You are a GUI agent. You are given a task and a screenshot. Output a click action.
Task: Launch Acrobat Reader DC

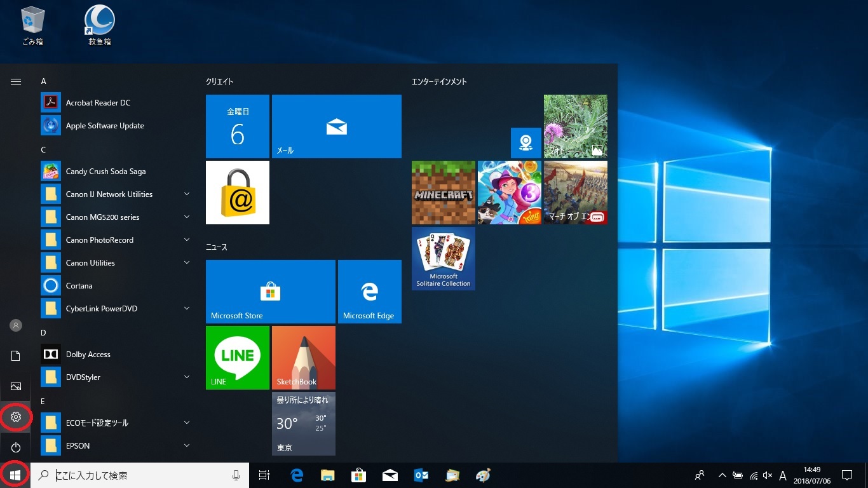(x=116, y=103)
